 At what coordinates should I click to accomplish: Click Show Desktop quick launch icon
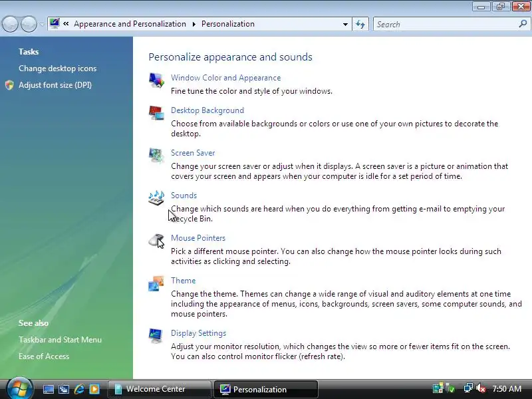(x=49, y=389)
